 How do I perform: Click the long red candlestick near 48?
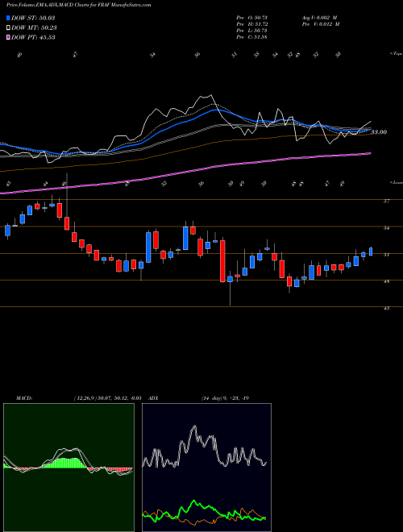[222, 261]
